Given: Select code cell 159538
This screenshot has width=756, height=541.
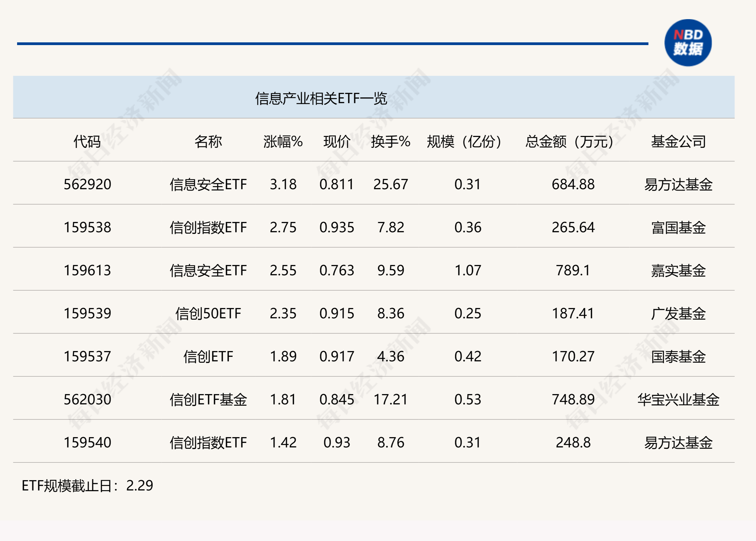Looking at the screenshot, I should pyautogui.click(x=87, y=227).
